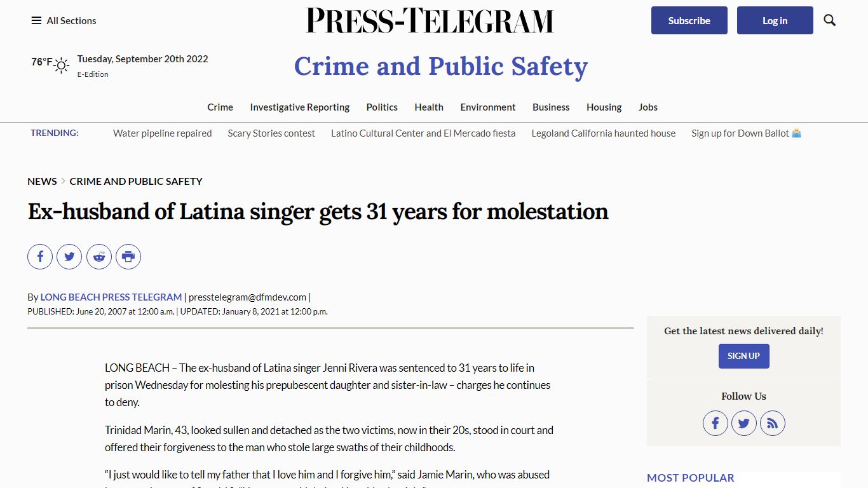Click the Subscribe button
The height and width of the screenshot is (488, 868).
pyautogui.click(x=689, y=20)
